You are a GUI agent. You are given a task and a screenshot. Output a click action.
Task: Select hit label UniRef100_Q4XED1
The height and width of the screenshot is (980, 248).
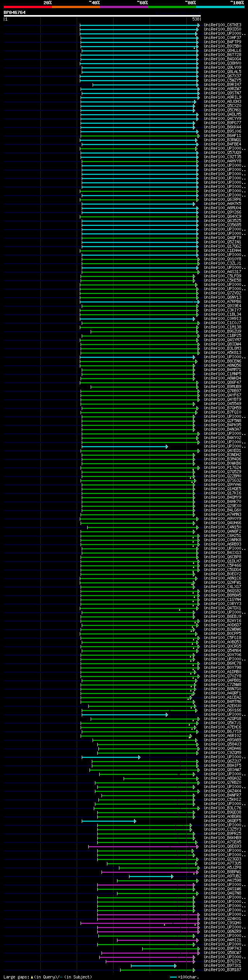tap(222, 451)
